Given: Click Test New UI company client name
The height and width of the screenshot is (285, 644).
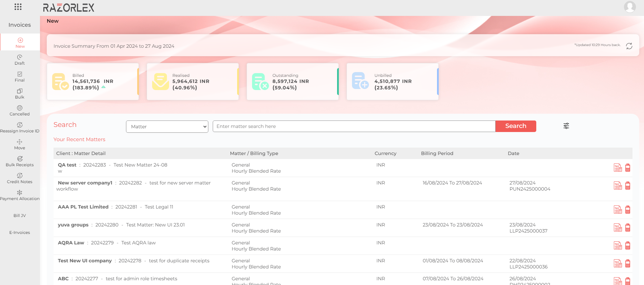Looking at the screenshot, I should tap(85, 261).
